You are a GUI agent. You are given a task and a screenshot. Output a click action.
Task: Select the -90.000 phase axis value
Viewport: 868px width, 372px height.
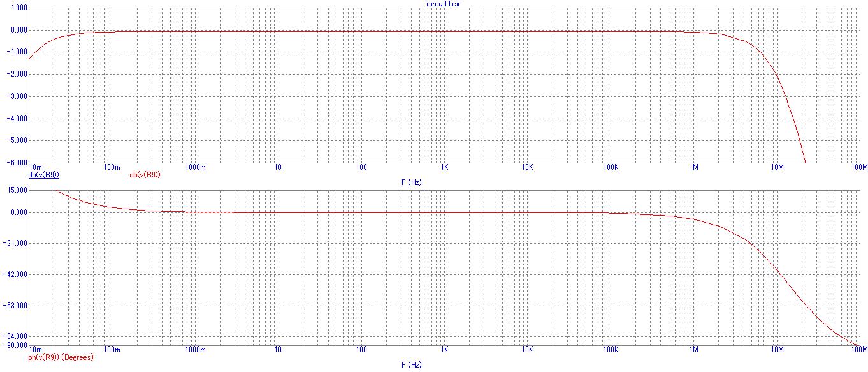(x=17, y=345)
